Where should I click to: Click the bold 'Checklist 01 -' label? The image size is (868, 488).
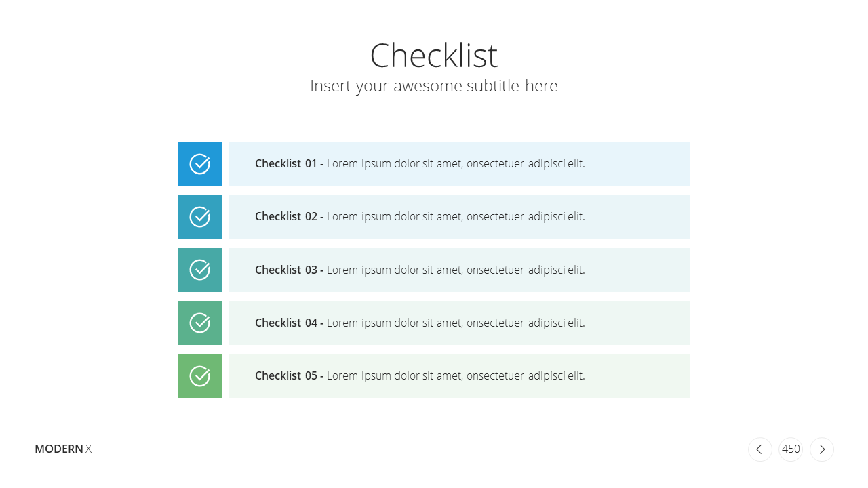click(289, 163)
